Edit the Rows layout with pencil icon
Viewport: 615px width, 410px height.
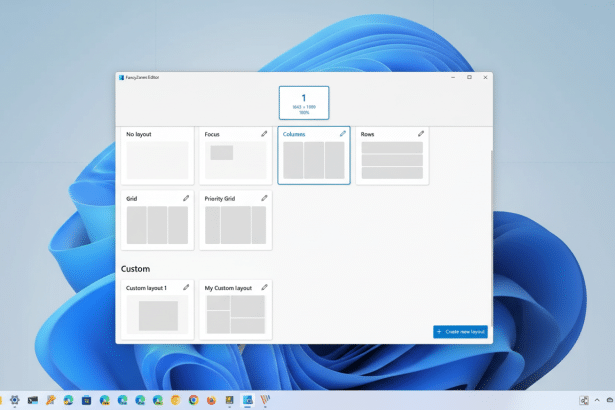(421, 134)
